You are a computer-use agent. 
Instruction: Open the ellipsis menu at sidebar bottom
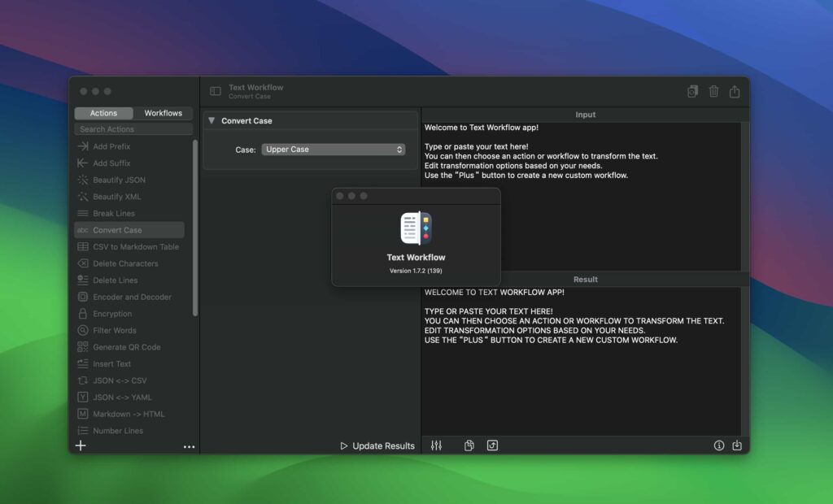(189, 445)
